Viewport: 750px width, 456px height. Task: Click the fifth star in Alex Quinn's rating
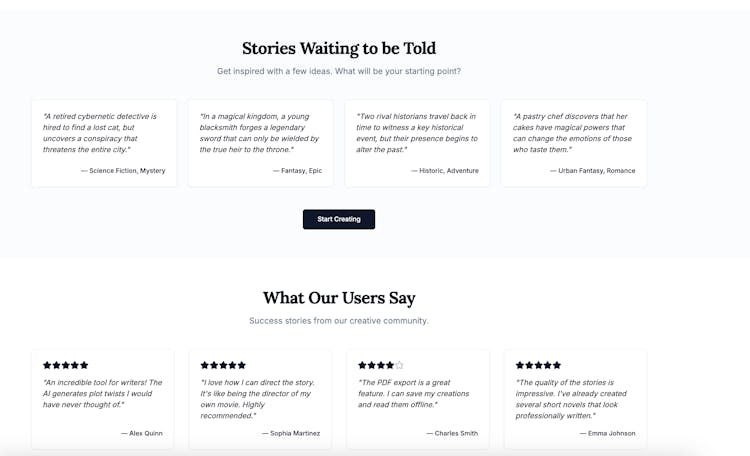(x=85, y=365)
